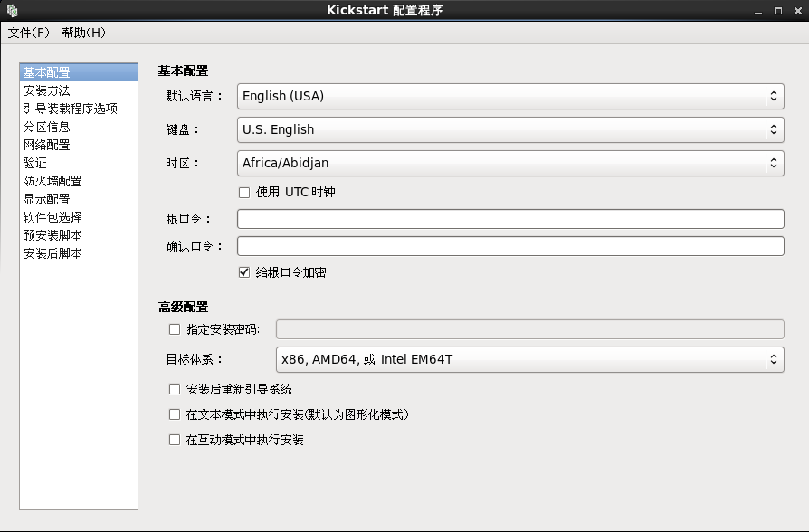Enable the 指定安装密码 checkbox

click(175, 329)
